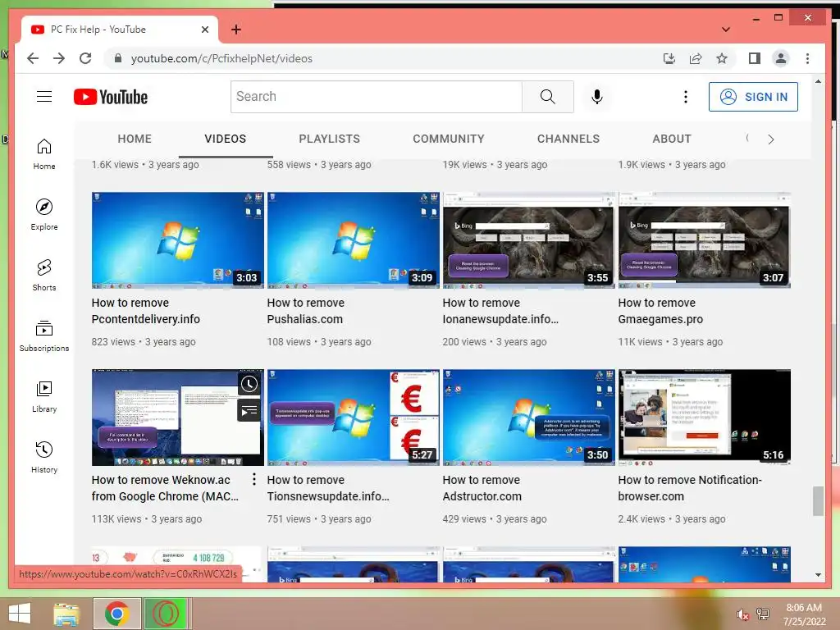Open How to remove Ionanewsupdate.info title
Image resolution: width=840 pixels, height=630 pixels.
[x=500, y=311]
